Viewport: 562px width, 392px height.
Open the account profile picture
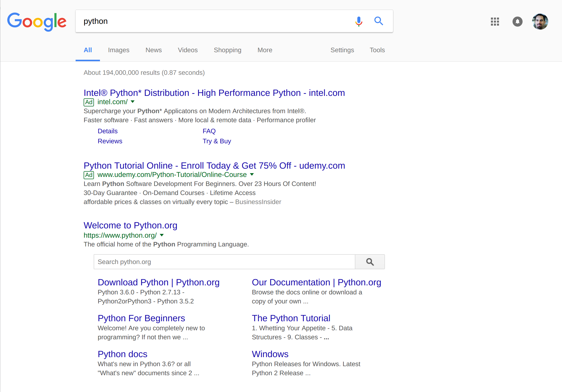(540, 22)
